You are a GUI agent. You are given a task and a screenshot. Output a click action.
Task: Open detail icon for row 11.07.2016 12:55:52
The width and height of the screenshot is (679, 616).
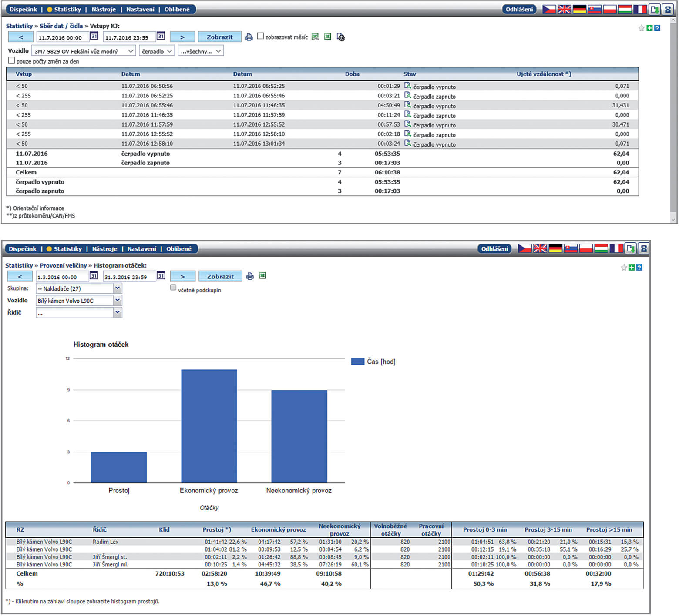tap(407, 134)
